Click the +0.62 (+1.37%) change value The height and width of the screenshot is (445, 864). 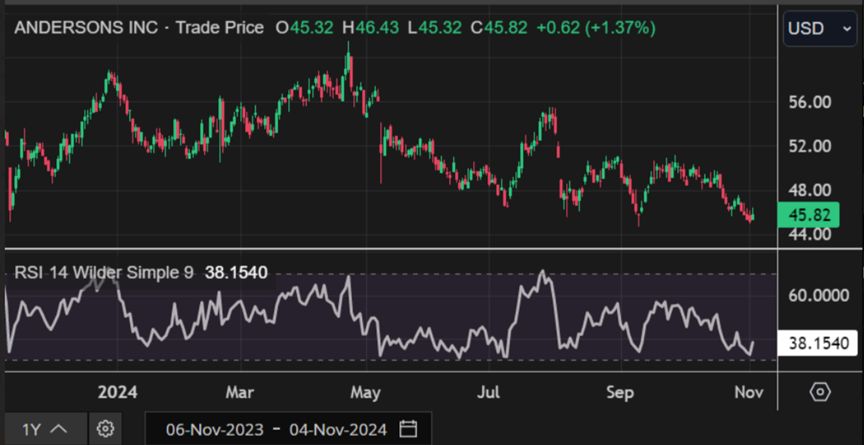pyautogui.click(x=595, y=28)
